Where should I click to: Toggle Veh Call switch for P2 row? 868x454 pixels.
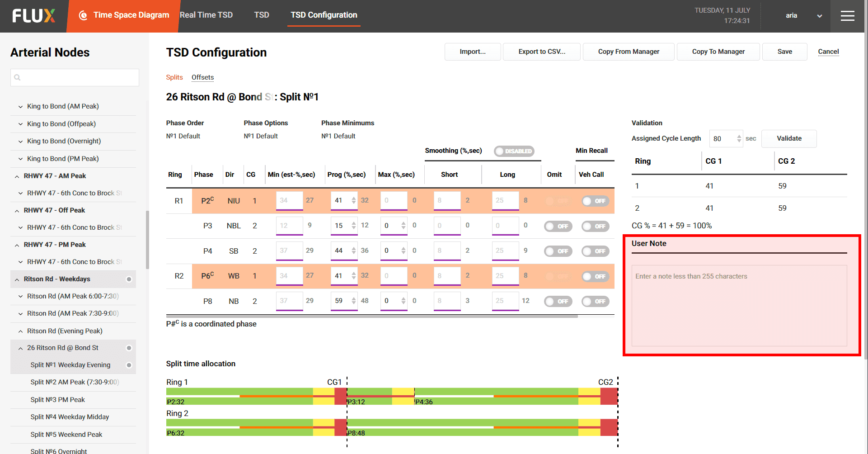595,201
